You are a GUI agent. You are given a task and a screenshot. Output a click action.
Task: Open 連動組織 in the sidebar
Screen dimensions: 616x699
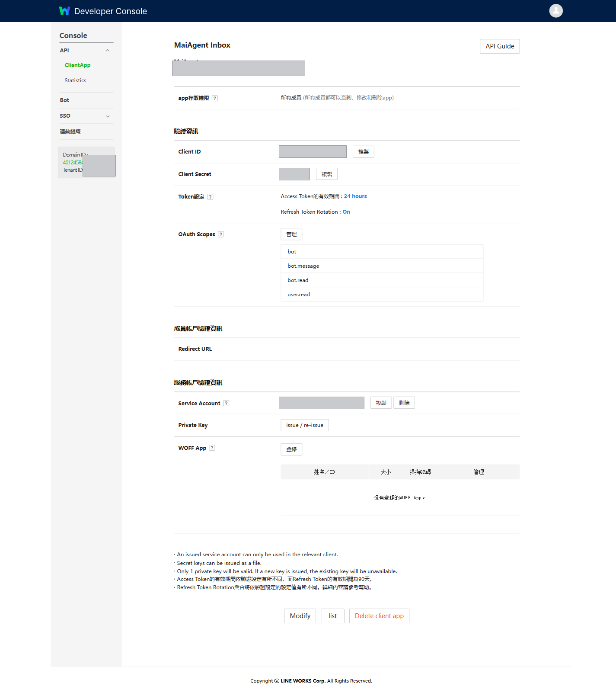70,131
